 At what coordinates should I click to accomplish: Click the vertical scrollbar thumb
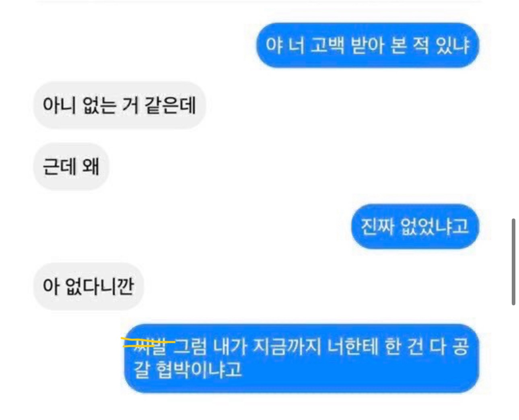[x=513, y=262]
